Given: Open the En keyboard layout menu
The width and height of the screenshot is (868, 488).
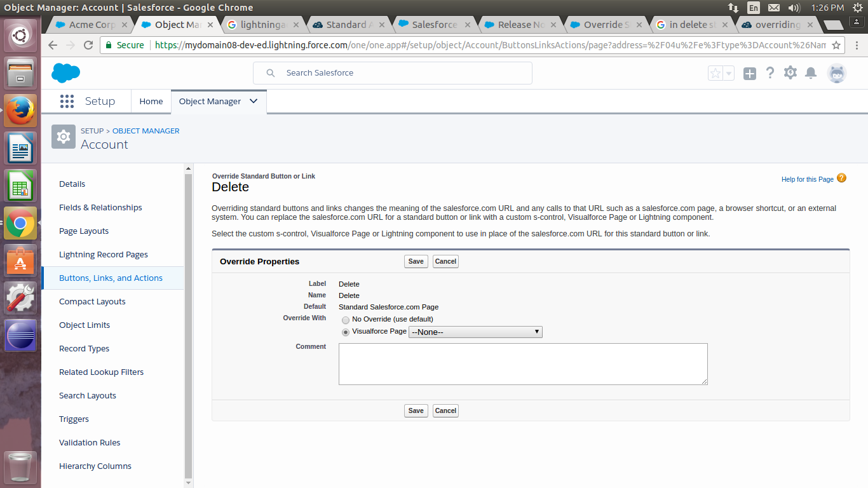Looking at the screenshot, I should click(x=753, y=8).
